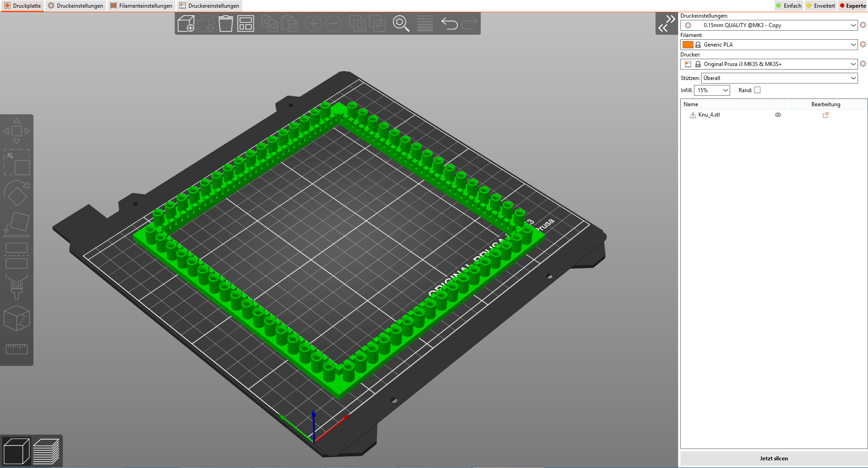Collapse the right sidebar with the arrows icon
Viewport: 868px width, 468px height.
click(666, 23)
